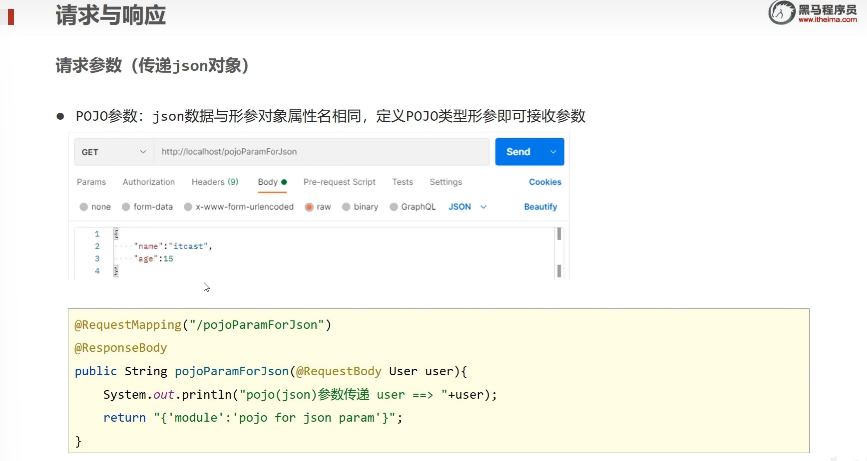Click the 请求与响应 slide title
Viewport: 867px width, 461px height.
pos(111,15)
